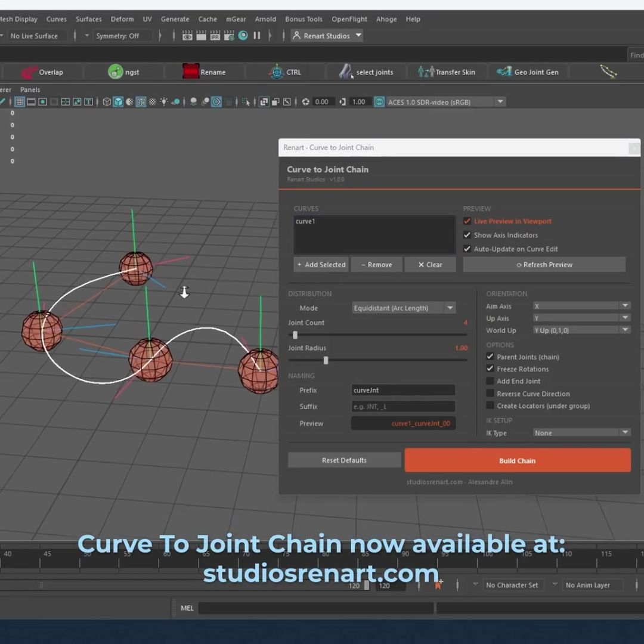Click the orange Build Chain button
The height and width of the screenshot is (644, 644).
coord(518,460)
